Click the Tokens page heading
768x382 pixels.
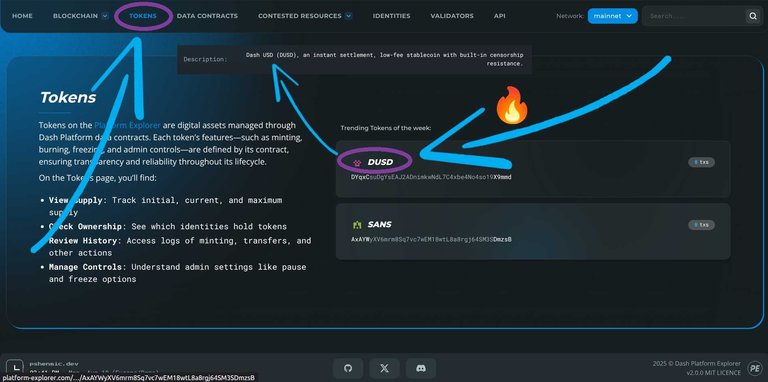pos(68,97)
